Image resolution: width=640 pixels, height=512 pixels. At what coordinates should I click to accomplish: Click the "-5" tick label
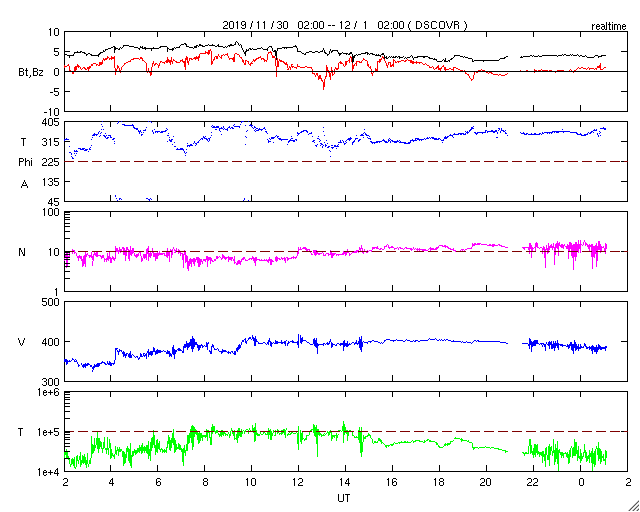coord(54,92)
